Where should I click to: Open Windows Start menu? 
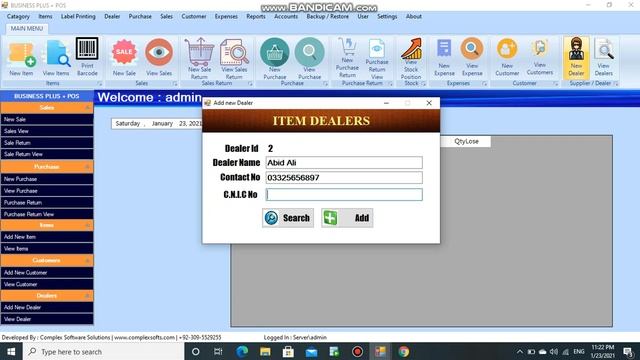click(x=11, y=351)
